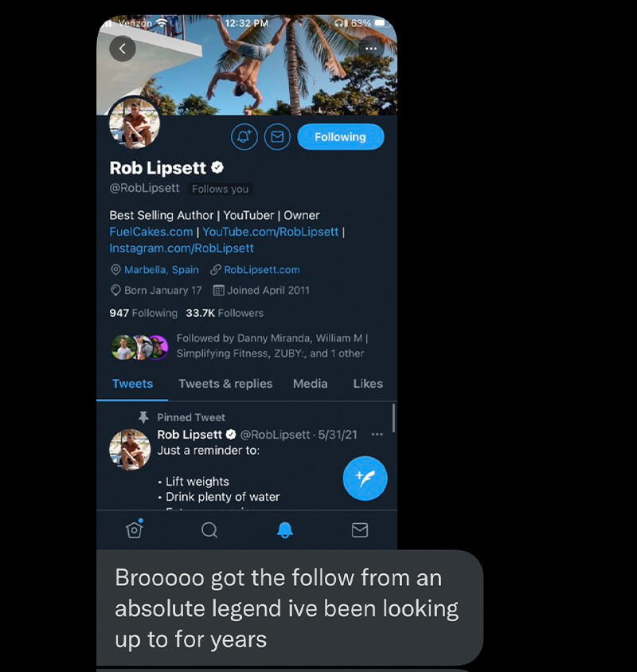Toggle the Following button
This screenshot has width=637, height=672.
(340, 137)
